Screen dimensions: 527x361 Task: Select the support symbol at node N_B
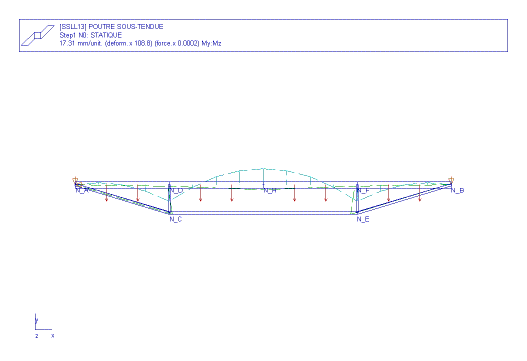tap(451, 180)
